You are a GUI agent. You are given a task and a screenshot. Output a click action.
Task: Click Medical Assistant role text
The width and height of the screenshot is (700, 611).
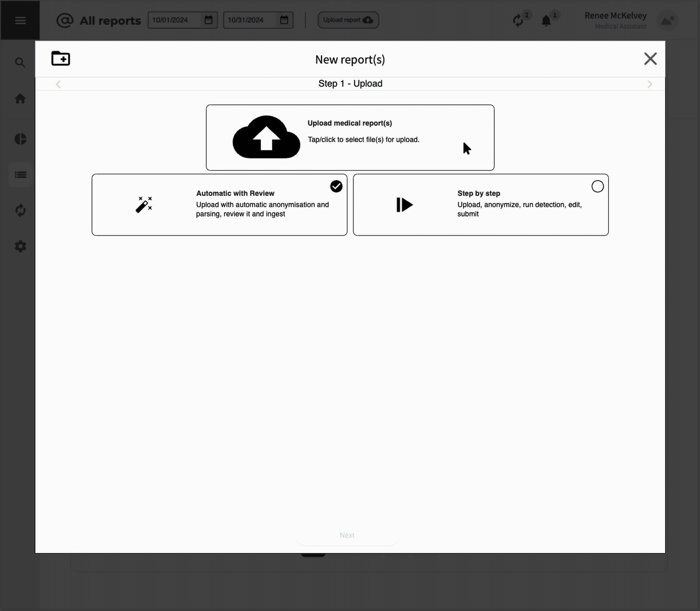pyautogui.click(x=621, y=26)
